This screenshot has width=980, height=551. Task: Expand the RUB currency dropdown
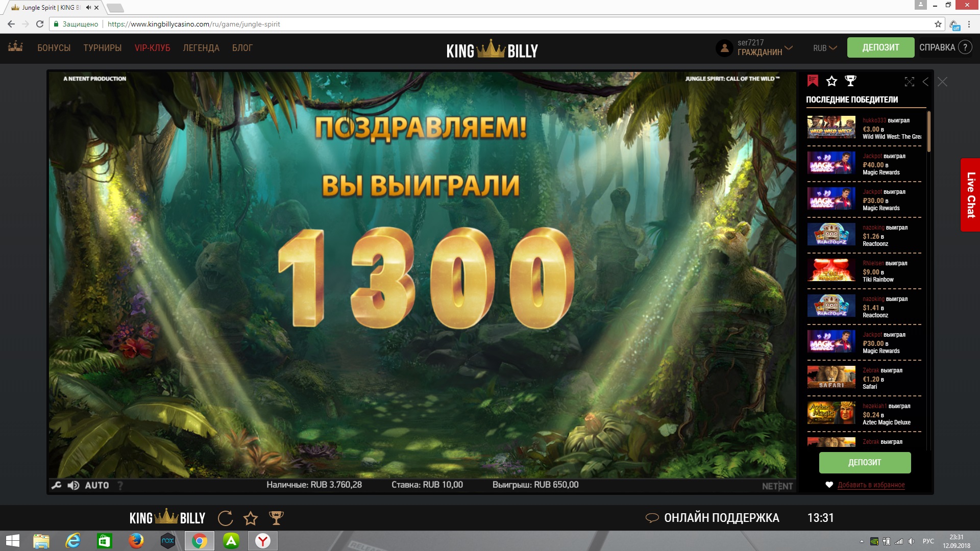point(824,48)
